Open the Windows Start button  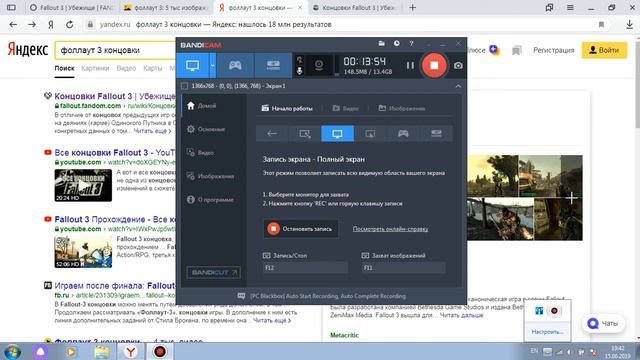point(12,351)
